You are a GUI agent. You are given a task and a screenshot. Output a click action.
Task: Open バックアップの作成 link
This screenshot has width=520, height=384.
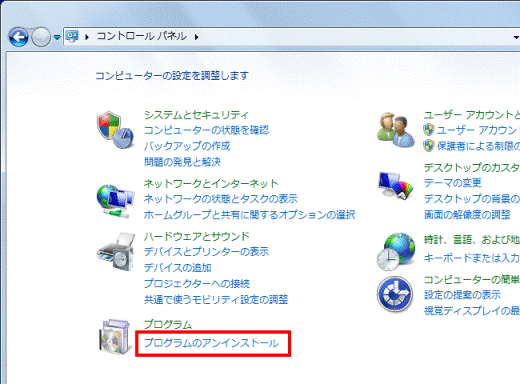[x=187, y=146]
